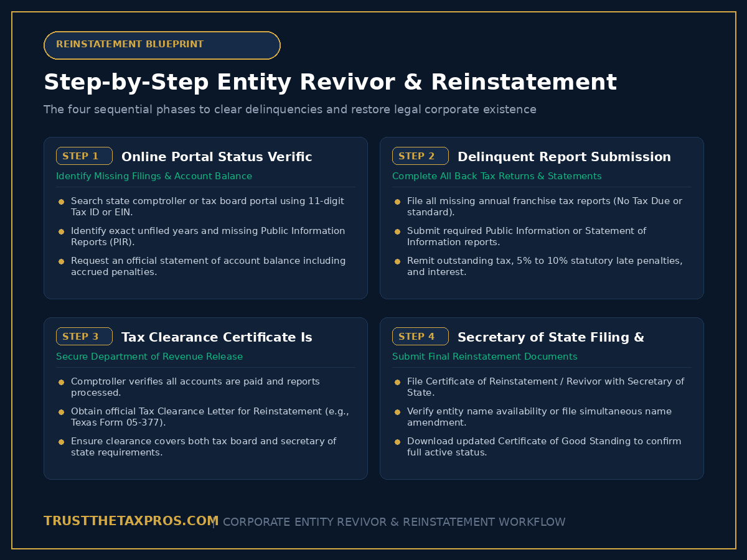Screen dimensions: 747x560
Task: Click Secure Department of Revenue Release
Action: 149,357
